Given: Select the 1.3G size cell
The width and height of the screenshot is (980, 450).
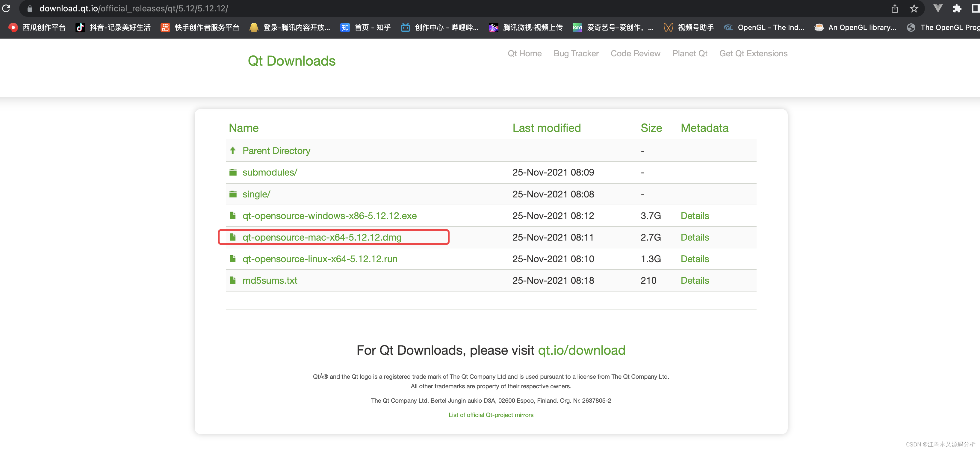Looking at the screenshot, I should (x=651, y=259).
